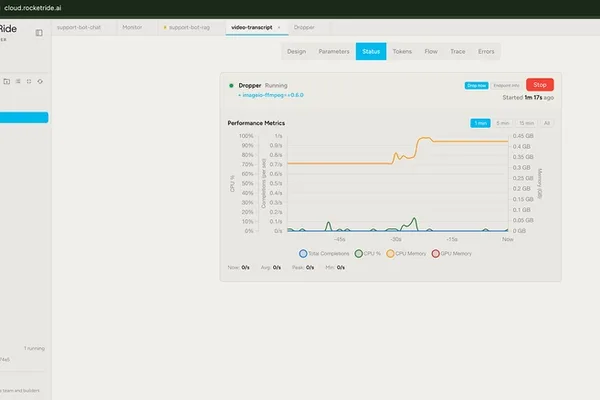Click the "-45s" label on chart axis
The height and width of the screenshot is (400, 600).
pos(339,239)
